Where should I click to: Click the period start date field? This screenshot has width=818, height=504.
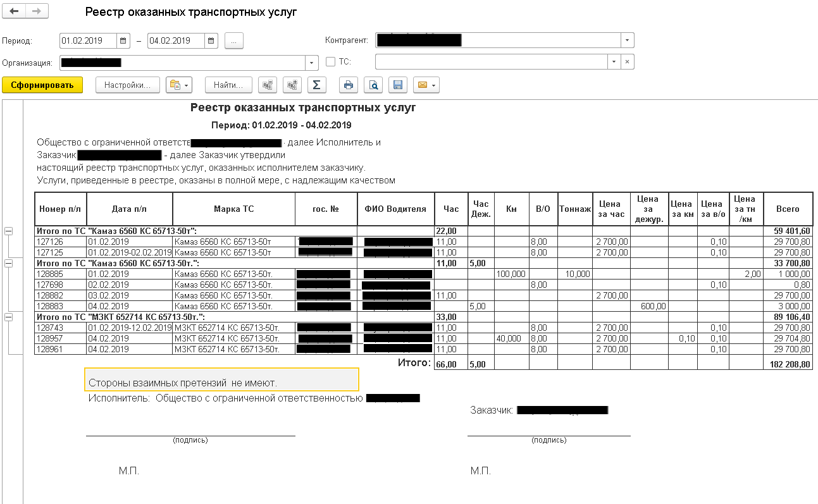[88, 40]
